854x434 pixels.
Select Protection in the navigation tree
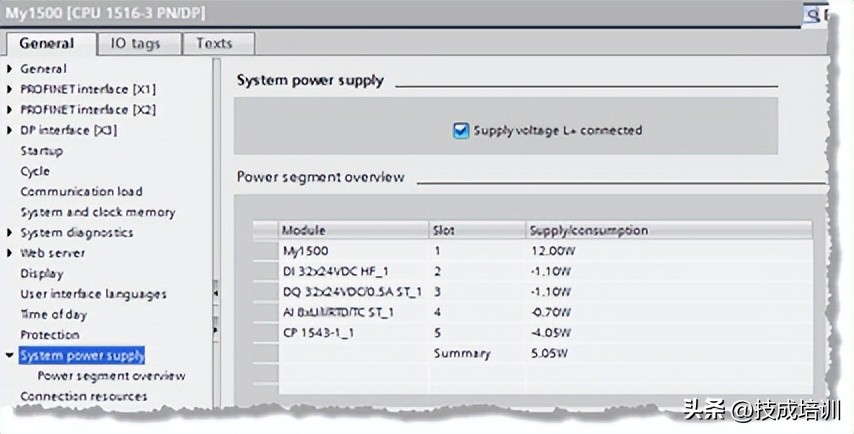click(x=50, y=335)
